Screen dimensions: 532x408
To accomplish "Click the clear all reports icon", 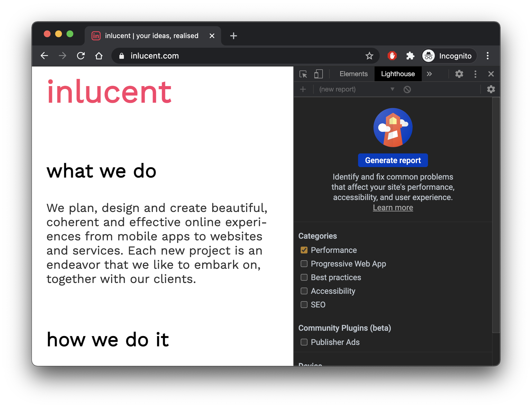I will [407, 89].
